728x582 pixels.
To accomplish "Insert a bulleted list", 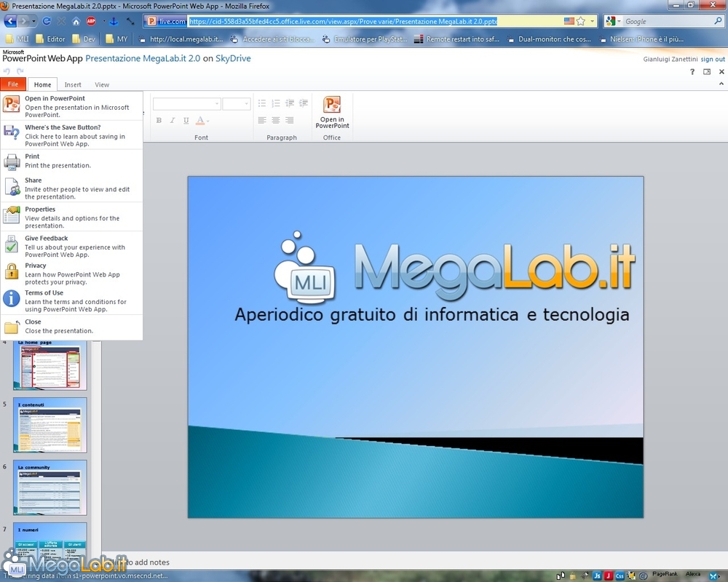I will pyautogui.click(x=262, y=103).
